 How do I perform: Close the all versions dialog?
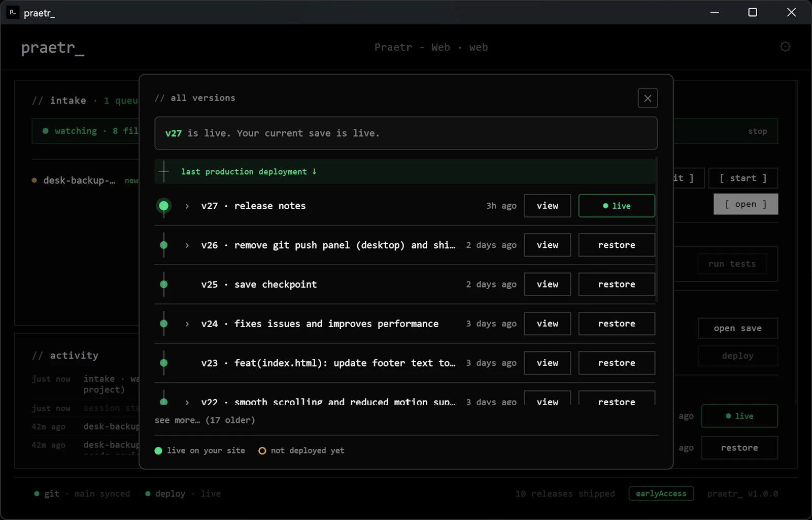tap(648, 98)
